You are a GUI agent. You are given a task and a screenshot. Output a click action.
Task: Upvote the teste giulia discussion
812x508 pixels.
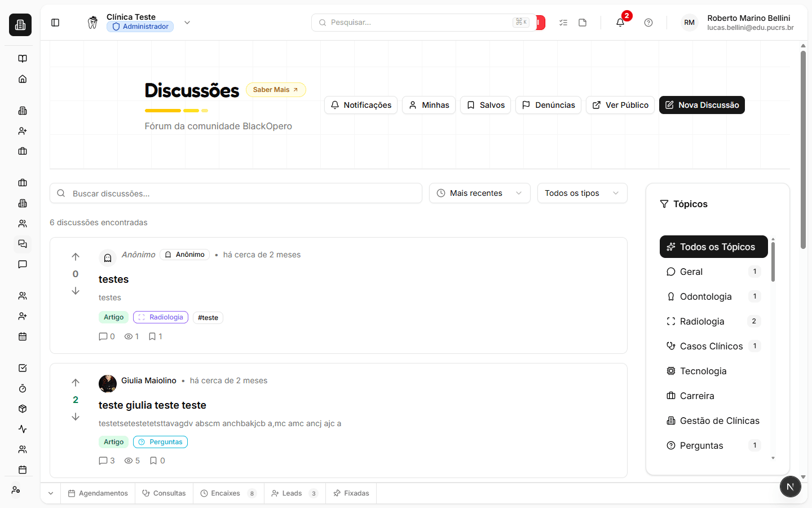[75, 383]
